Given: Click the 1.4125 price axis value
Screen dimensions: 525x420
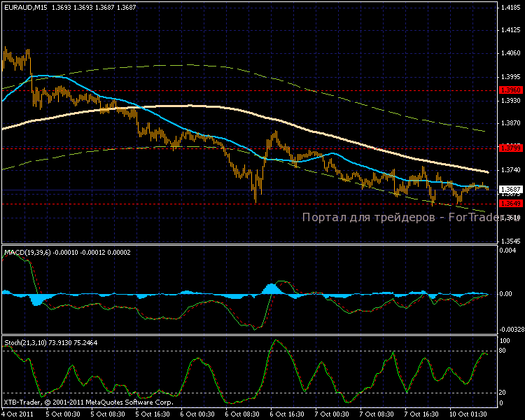Looking at the screenshot, I should [x=511, y=30].
